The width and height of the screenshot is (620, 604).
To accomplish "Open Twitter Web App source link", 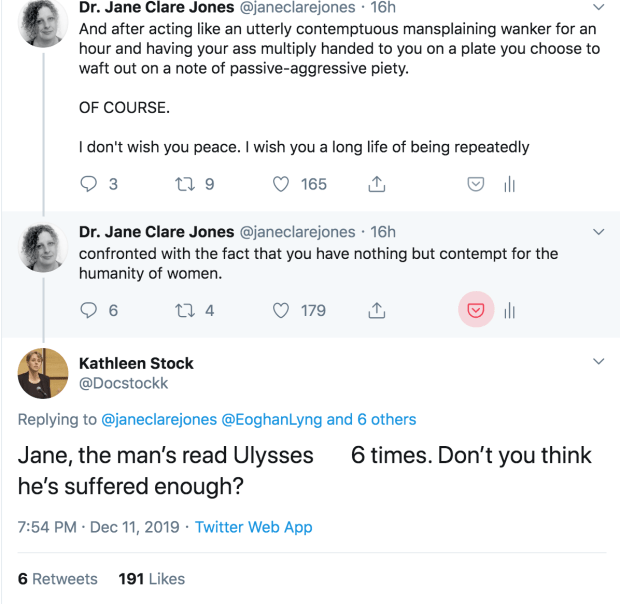I will 254,526.
